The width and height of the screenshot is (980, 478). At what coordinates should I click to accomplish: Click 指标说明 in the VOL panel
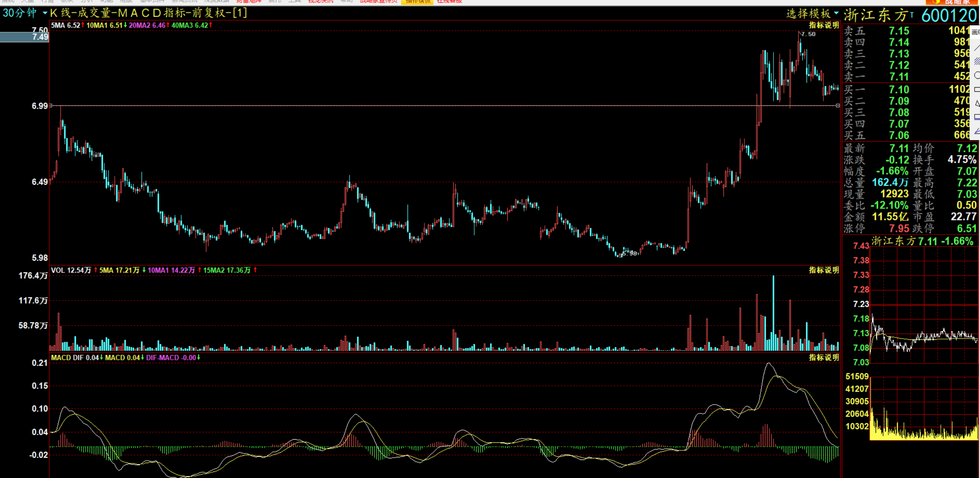coord(823,270)
